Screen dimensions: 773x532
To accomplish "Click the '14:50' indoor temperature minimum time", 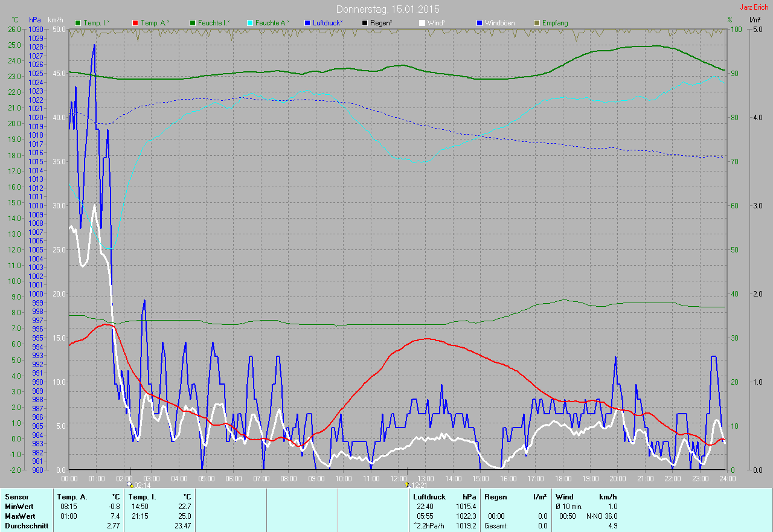I will [x=140, y=507].
